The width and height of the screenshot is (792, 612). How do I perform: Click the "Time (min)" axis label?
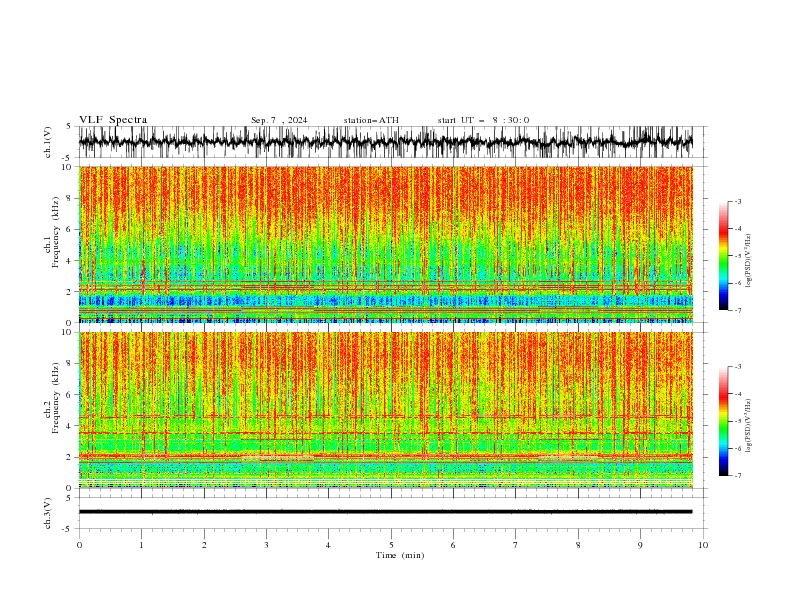[x=400, y=555]
